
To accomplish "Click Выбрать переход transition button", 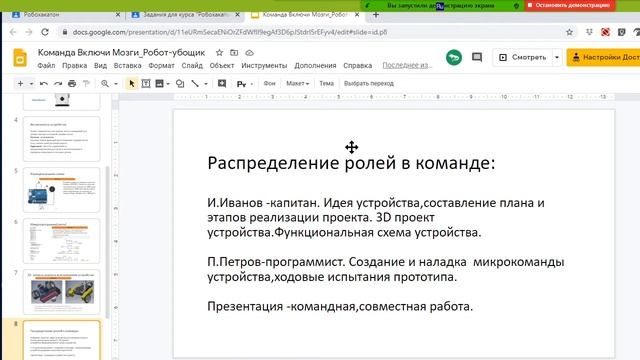I will pyautogui.click(x=369, y=83).
